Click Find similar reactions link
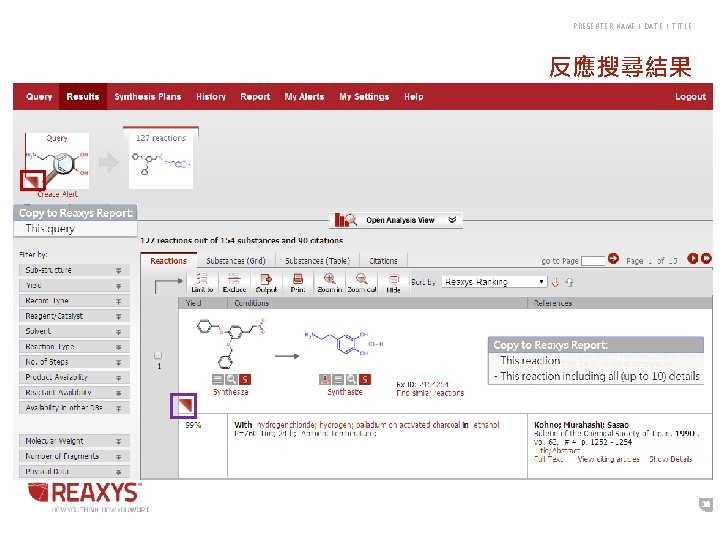This screenshot has height=540, width=720. [x=430, y=393]
